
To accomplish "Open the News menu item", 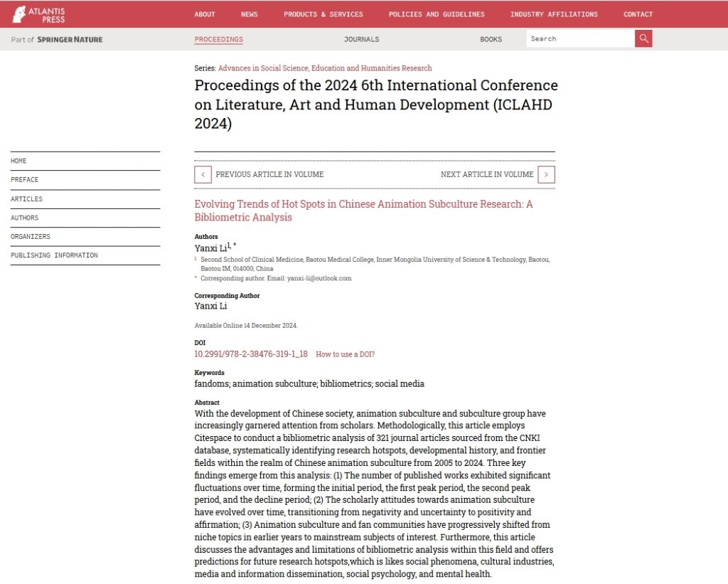I will [x=250, y=14].
